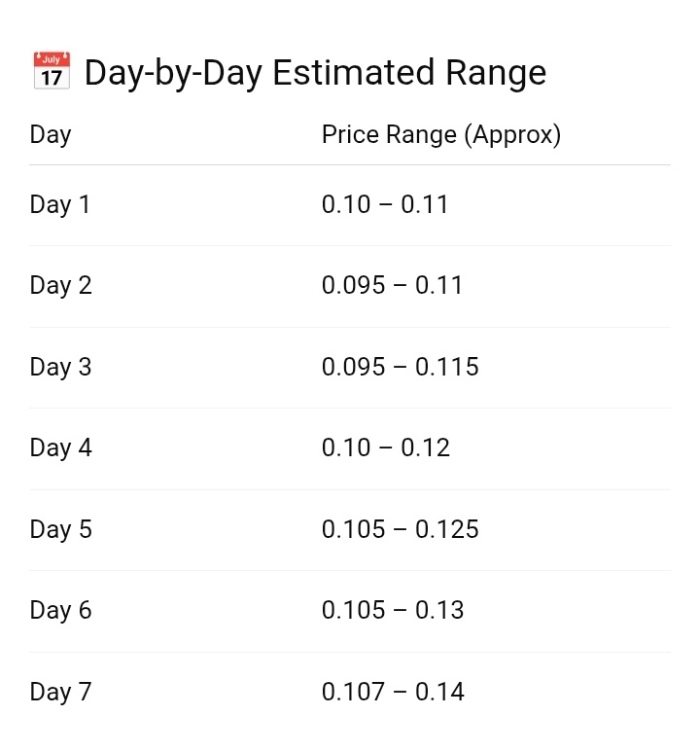Image resolution: width=700 pixels, height=751 pixels.
Task: Select the 0.105 – 0.13 price range
Action: (393, 610)
